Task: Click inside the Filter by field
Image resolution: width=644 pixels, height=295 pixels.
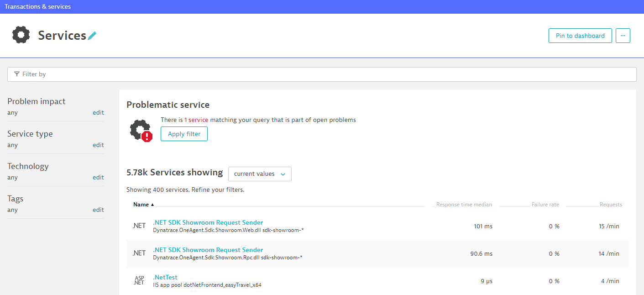Action: [322, 74]
